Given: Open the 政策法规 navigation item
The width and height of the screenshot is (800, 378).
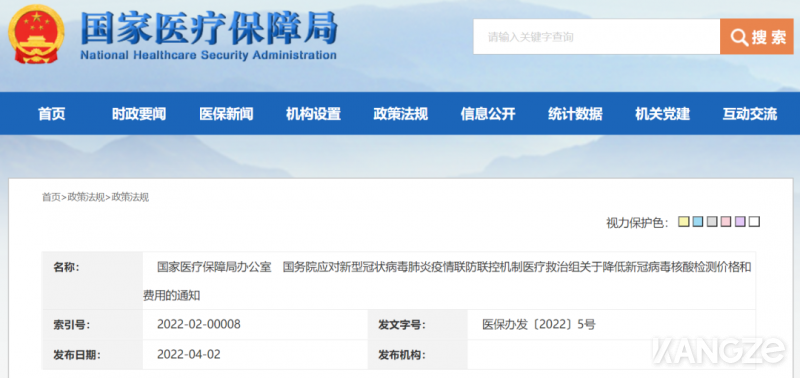Looking at the screenshot, I should pos(401,114).
